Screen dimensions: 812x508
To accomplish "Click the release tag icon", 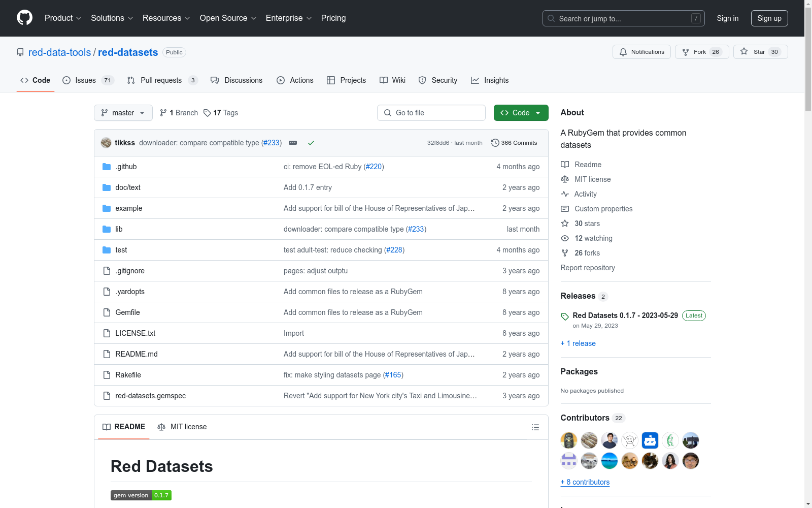I will 565,316.
